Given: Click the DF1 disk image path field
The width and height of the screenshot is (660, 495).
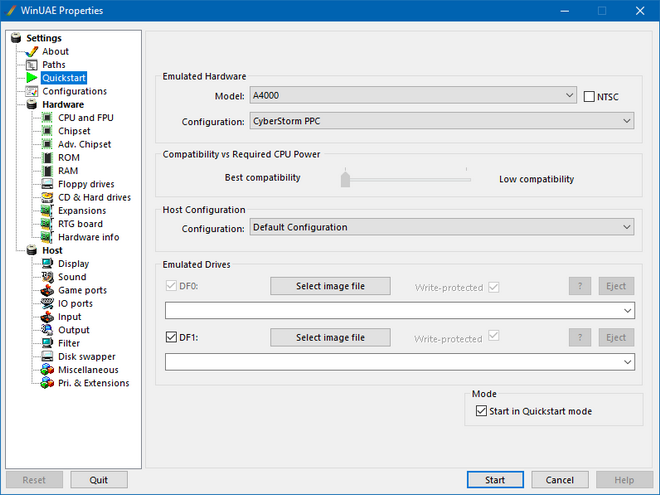Looking at the screenshot, I should 400,361.
